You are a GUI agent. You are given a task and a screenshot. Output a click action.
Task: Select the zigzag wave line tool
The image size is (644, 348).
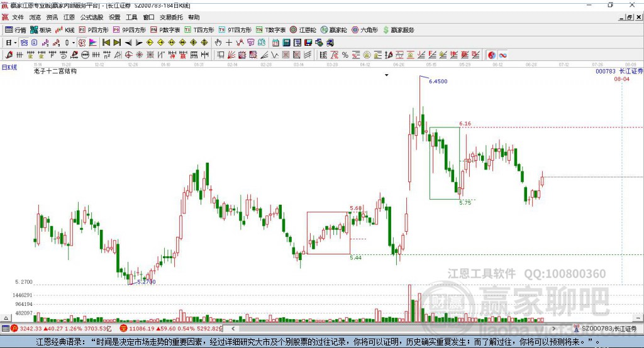pyautogui.click(x=275, y=55)
